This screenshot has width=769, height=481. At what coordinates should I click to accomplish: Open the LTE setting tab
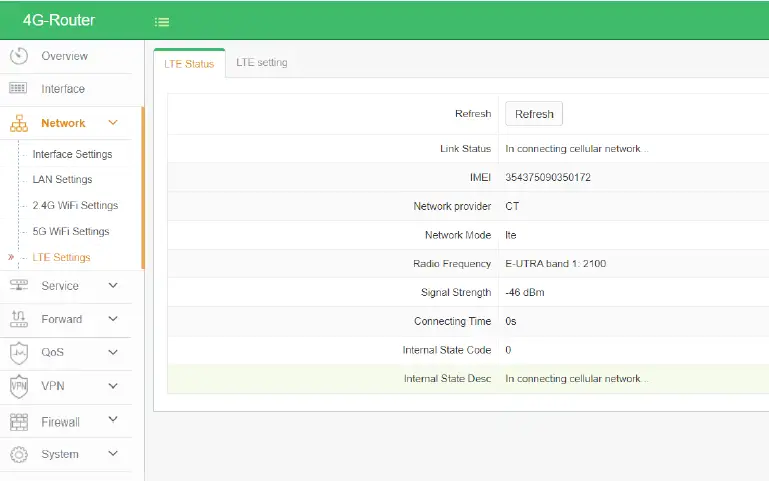262,62
